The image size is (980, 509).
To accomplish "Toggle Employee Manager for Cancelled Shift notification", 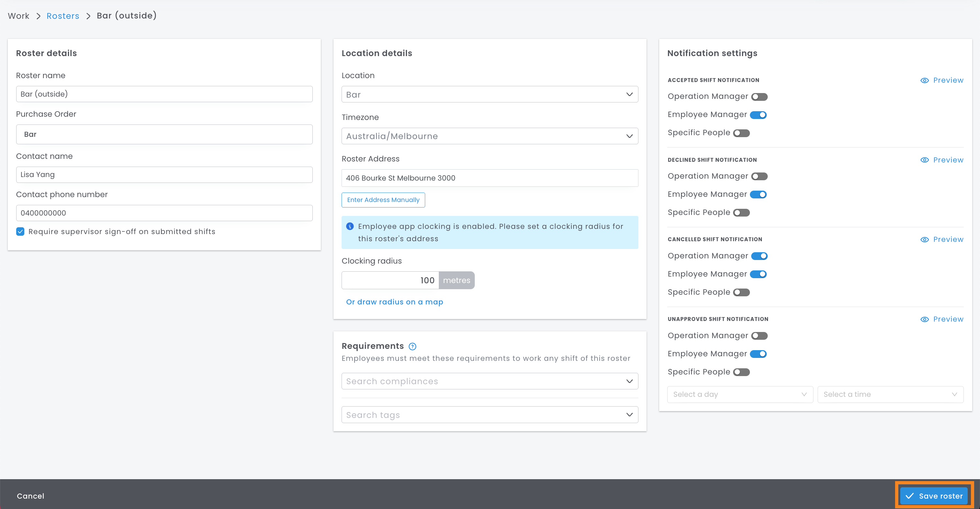I will [x=758, y=274].
